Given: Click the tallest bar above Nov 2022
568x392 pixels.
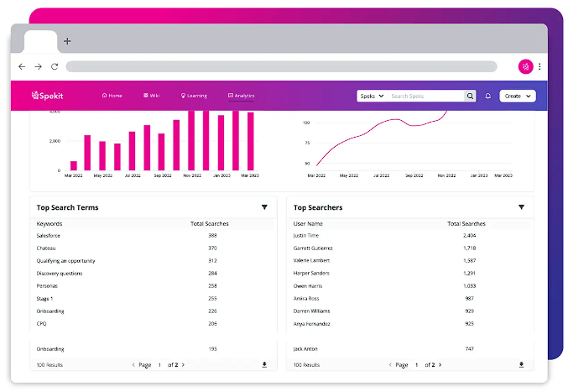Looking at the screenshot, I should (191, 140).
